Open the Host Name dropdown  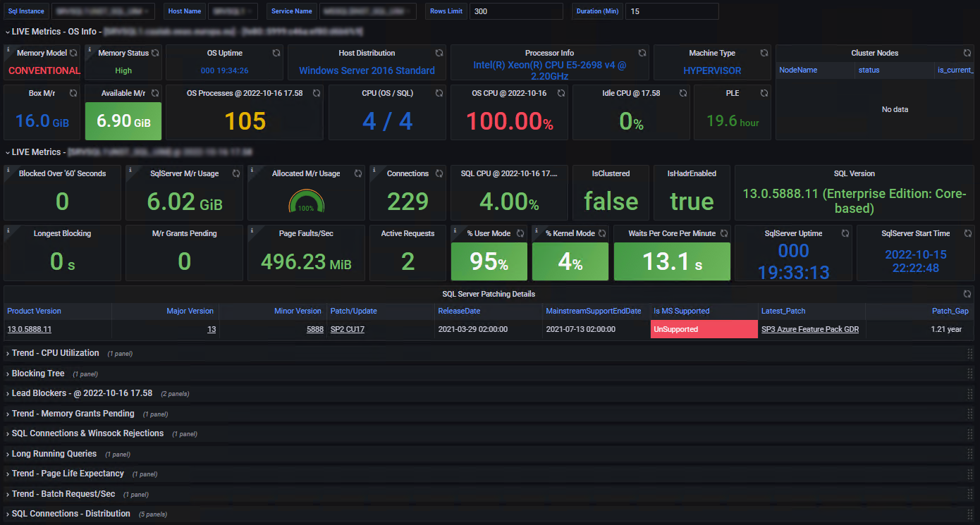pos(233,11)
